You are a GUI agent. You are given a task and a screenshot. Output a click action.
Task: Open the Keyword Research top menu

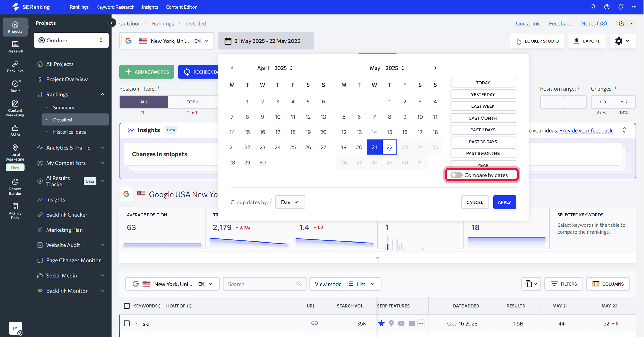click(x=115, y=7)
